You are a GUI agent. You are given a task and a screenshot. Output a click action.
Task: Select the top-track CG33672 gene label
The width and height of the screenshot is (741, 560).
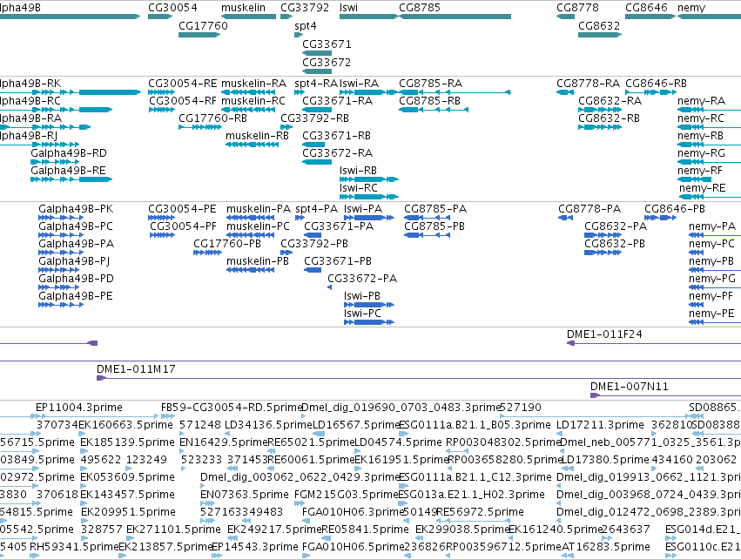[327, 63]
